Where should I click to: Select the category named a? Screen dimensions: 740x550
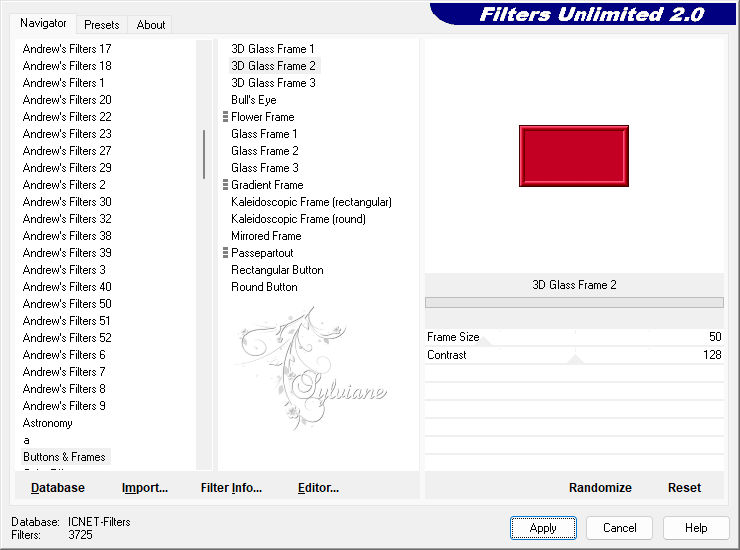click(26, 440)
